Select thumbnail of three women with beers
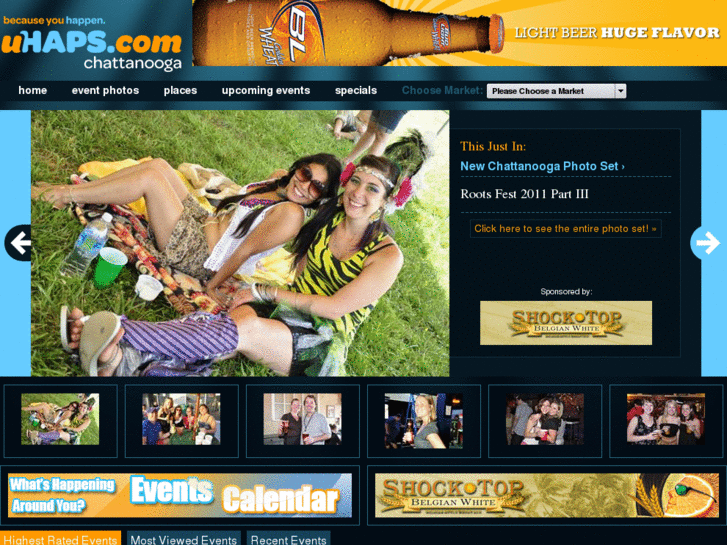This screenshot has width=727, height=545. [666, 419]
